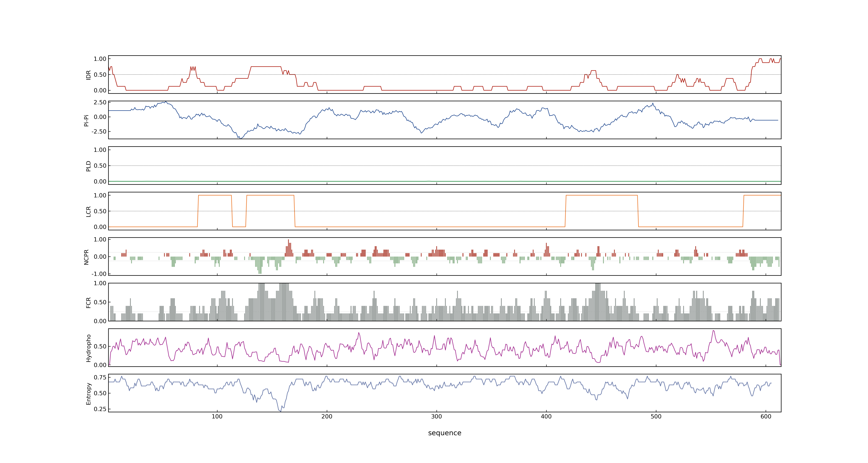This screenshot has width=868, height=463.
Task: Click the 2.50 tick of Pi-Pi axis
Action: tap(100, 102)
